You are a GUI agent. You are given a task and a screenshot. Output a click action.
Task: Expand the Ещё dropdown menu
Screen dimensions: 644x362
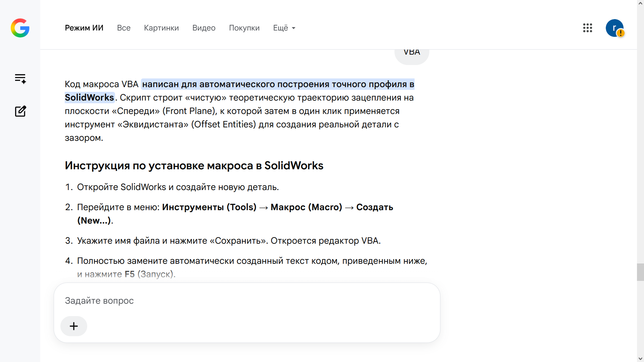(284, 28)
